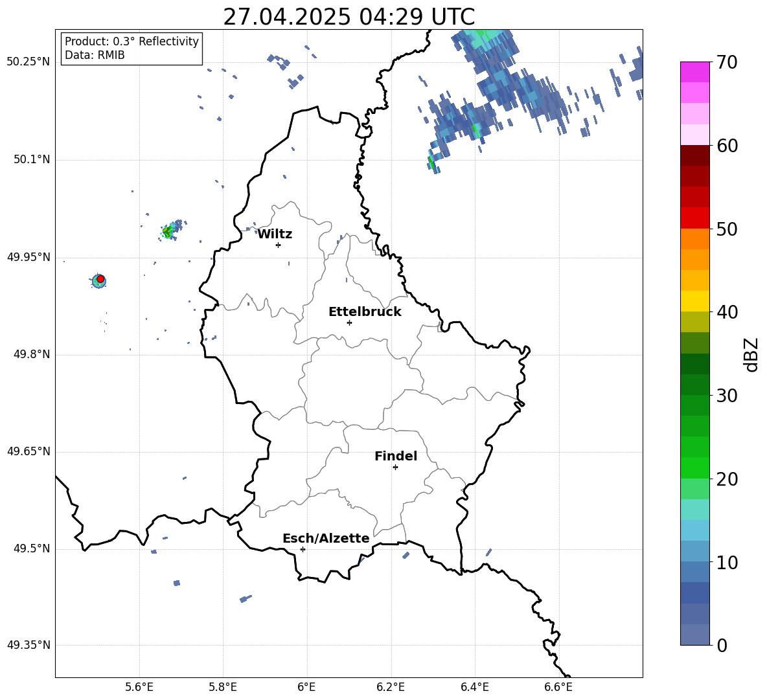
Task: Click the cross marker below Wiltz
Action: click(279, 245)
